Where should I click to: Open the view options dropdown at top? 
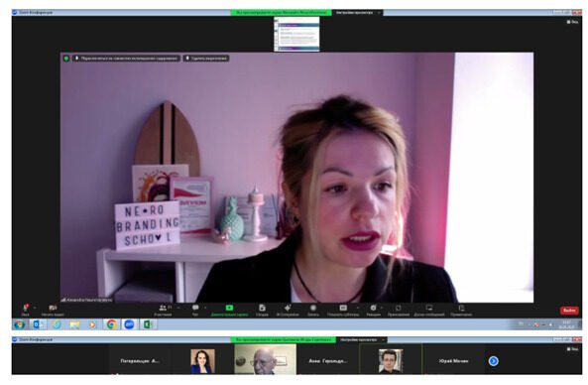[x=358, y=13]
